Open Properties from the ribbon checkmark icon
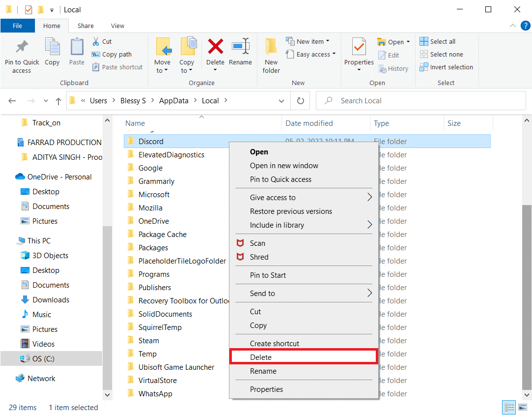Image resolution: width=532 pixels, height=415 pixels. (359, 47)
